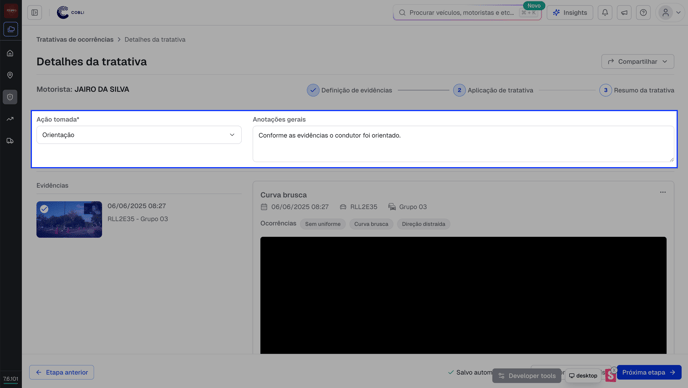Viewport: 688px width, 388px height.
Task: Click the Sem uniforme tag
Action: tap(323, 224)
